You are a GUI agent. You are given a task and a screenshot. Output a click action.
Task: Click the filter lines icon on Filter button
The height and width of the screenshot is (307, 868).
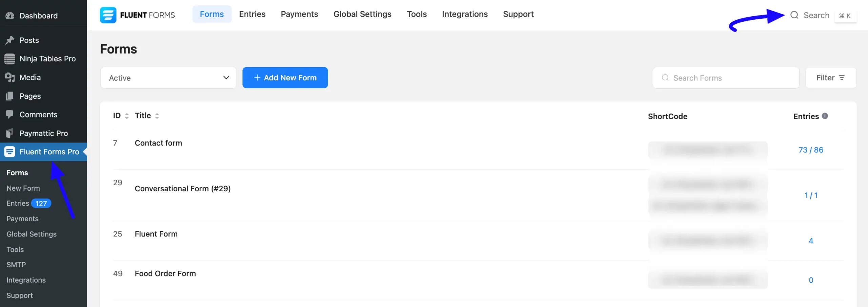point(842,78)
